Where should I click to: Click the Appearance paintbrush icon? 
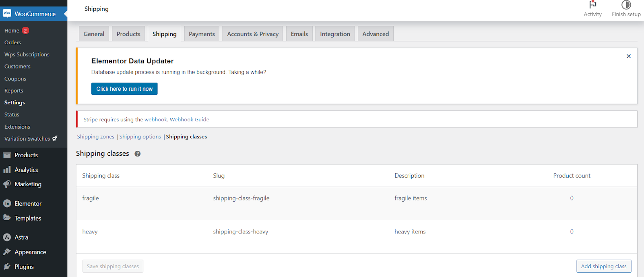pyautogui.click(x=7, y=252)
